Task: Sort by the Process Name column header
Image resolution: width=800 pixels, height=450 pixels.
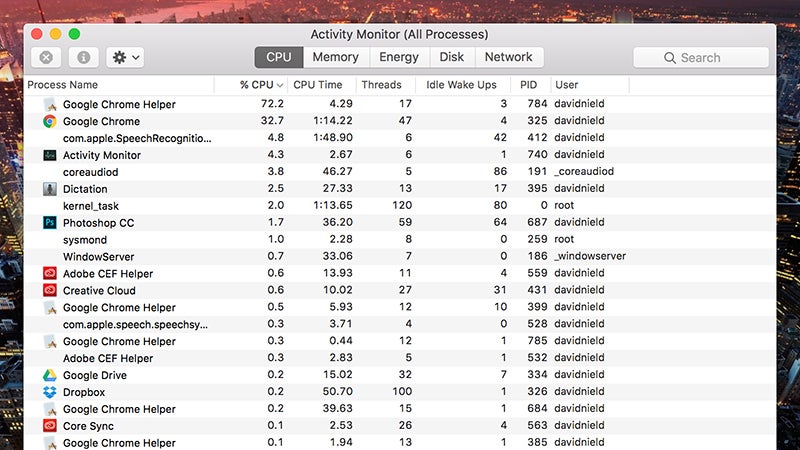Action: pos(63,85)
